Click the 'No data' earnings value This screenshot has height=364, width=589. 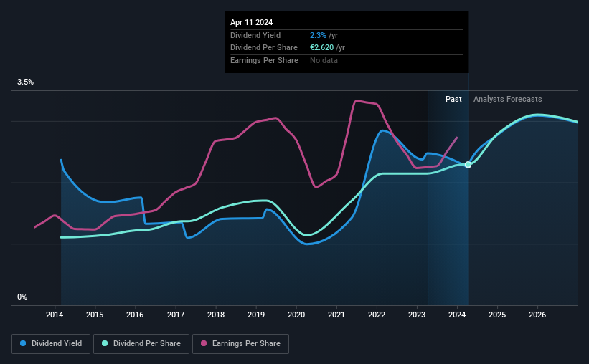click(324, 60)
